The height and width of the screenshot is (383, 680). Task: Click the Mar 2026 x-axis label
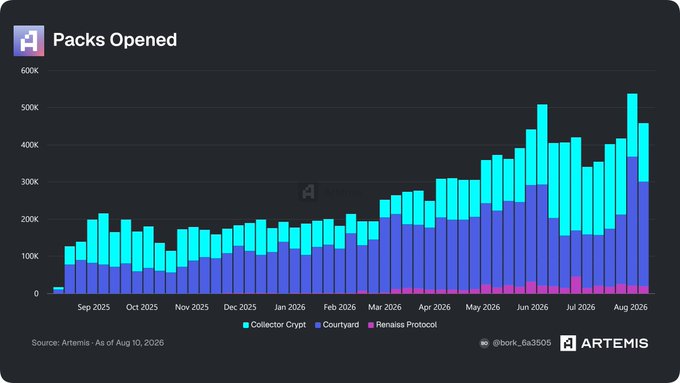coord(385,307)
